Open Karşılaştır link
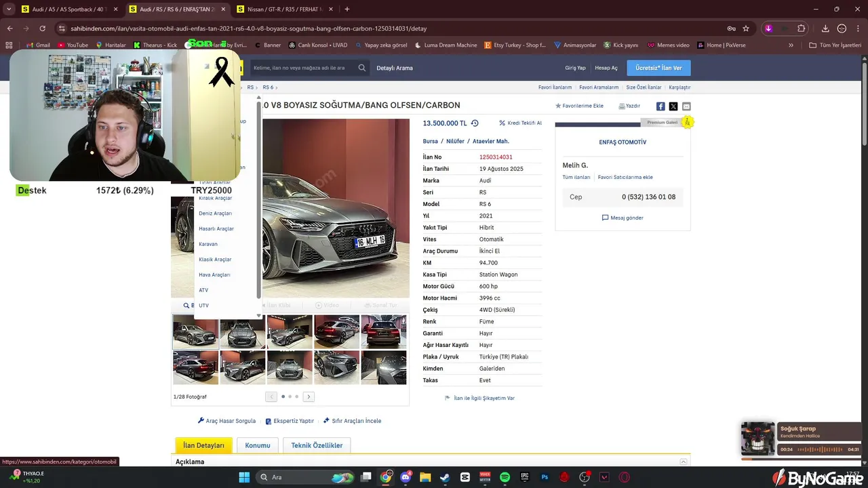Viewport: 868px width, 488px height. click(679, 87)
